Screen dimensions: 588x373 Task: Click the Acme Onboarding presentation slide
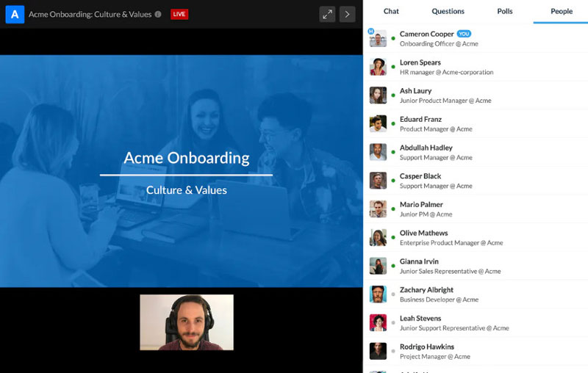coord(181,170)
